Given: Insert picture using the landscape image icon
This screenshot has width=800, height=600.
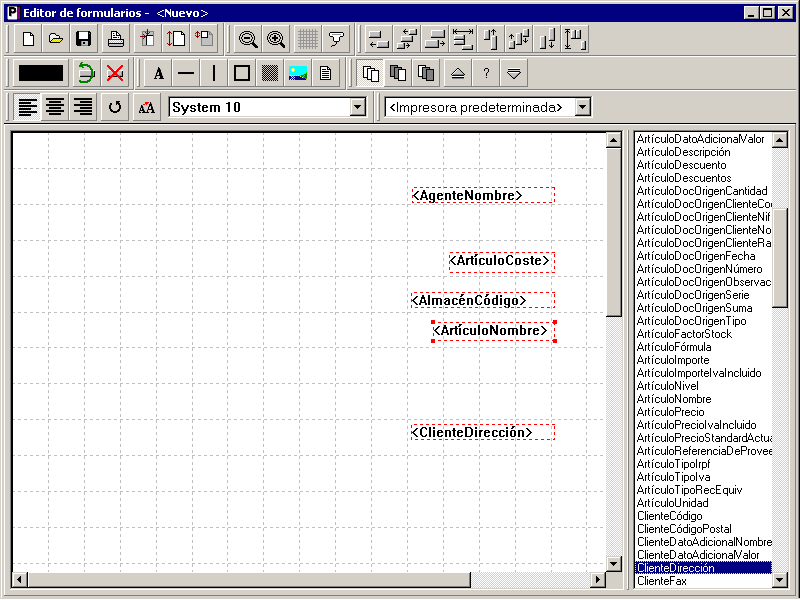Looking at the screenshot, I should tap(297, 73).
